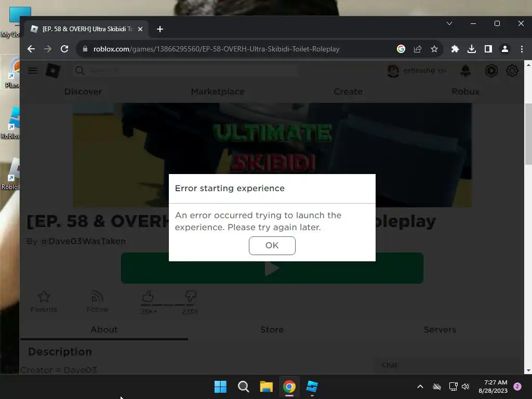Click OK in the error dialog

[272, 245]
